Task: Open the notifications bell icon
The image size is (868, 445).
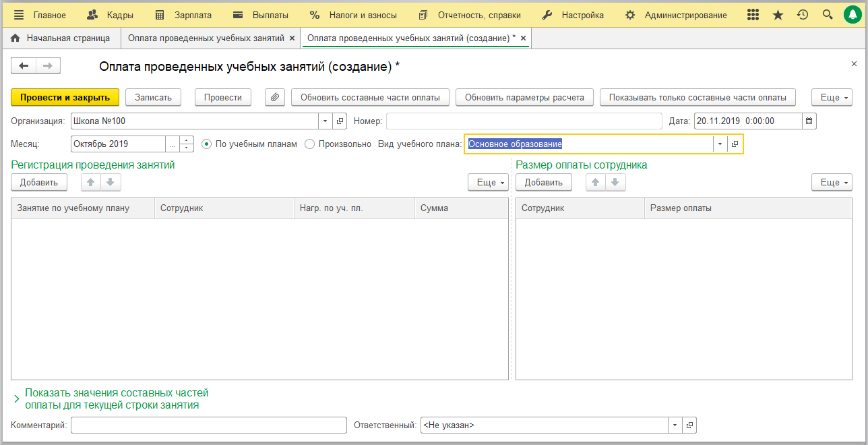Action: (852, 15)
